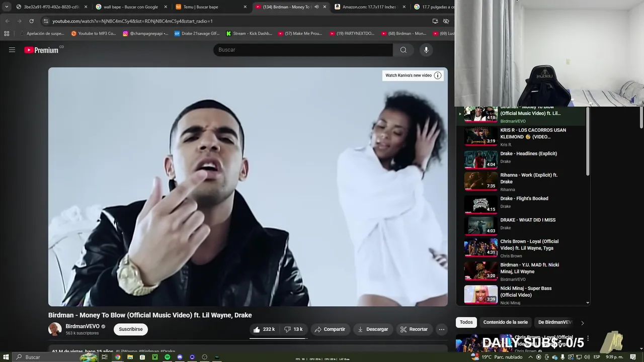The width and height of the screenshot is (644, 362).
Task: Clip the video with Recortar
Action: click(x=414, y=329)
